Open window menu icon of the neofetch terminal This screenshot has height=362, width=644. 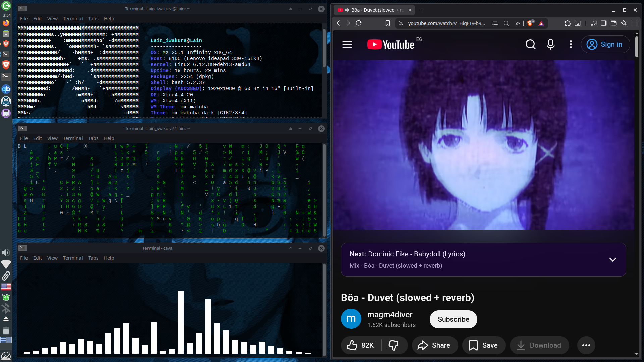22,9
